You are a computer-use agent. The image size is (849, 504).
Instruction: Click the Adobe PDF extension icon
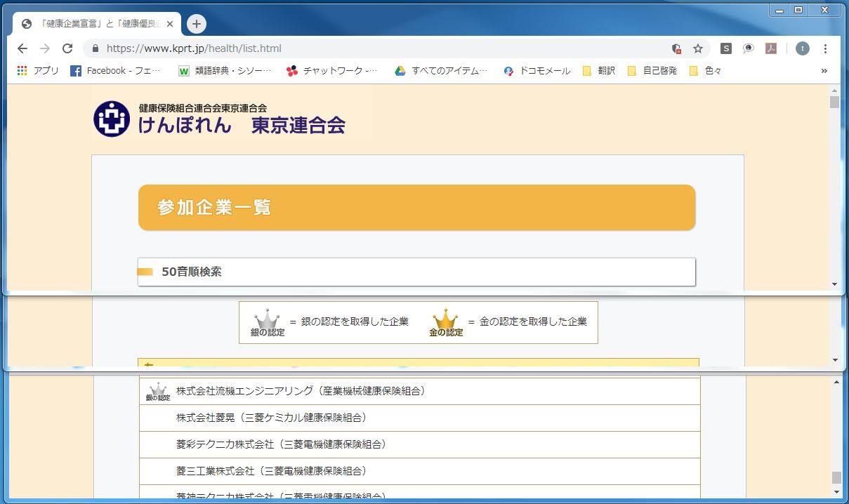[x=771, y=48]
